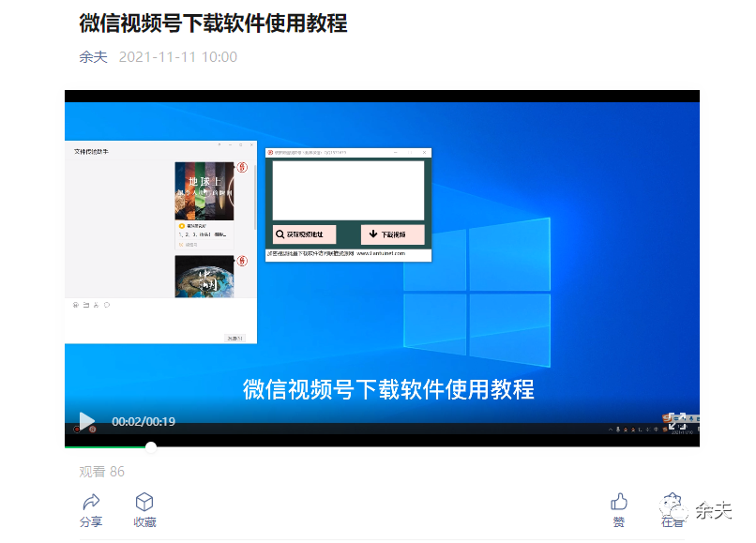Image resolution: width=756 pixels, height=543 pixels.
Task: Click the 文件传输助手 chat title
Action: tap(91, 151)
